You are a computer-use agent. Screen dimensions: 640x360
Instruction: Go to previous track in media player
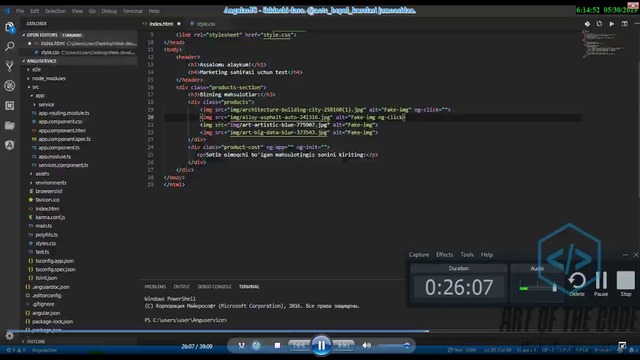(x=299, y=345)
